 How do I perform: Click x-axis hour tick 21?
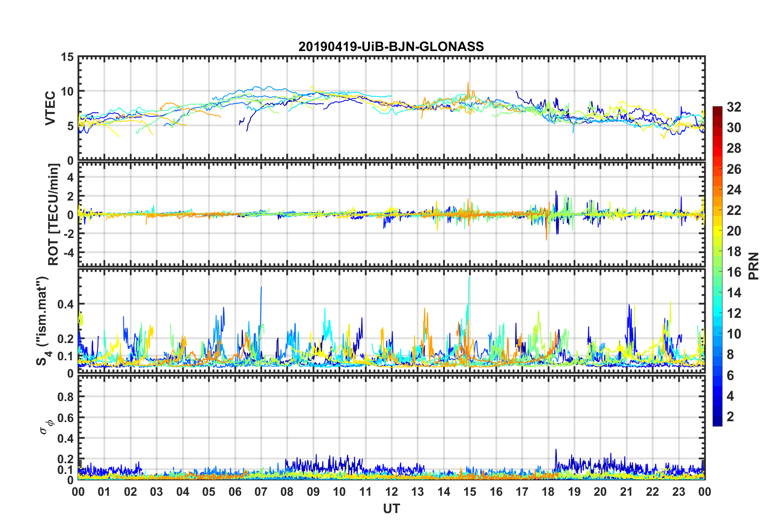627,492
